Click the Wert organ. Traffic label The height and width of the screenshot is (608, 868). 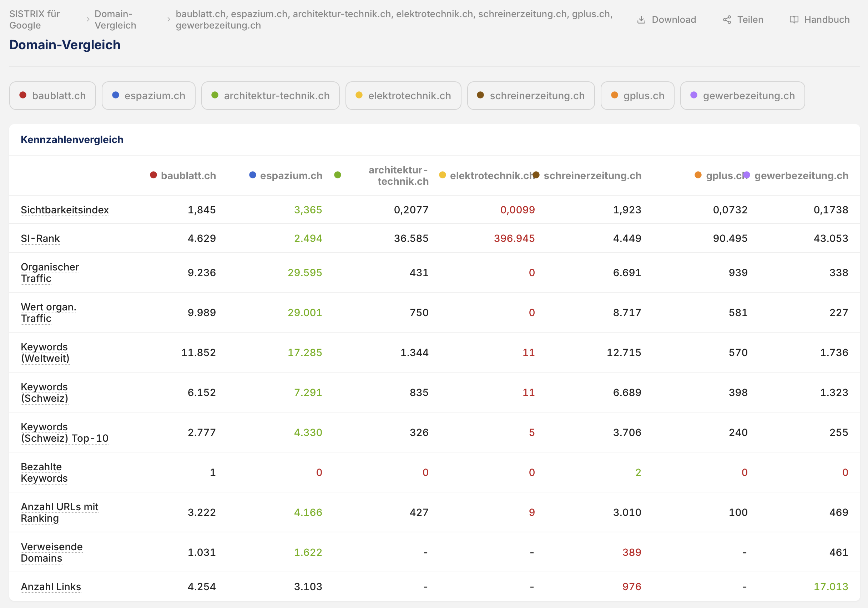(x=49, y=313)
